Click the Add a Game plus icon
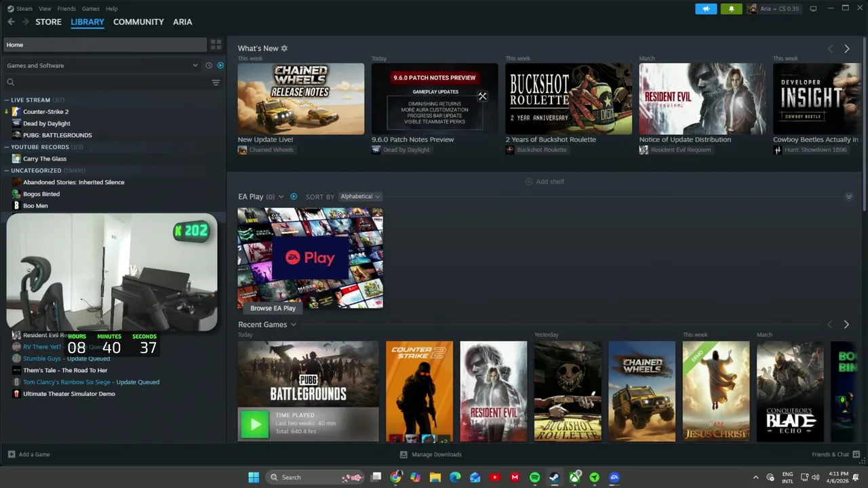Image resolution: width=868 pixels, height=488 pixels. [12, 454]
